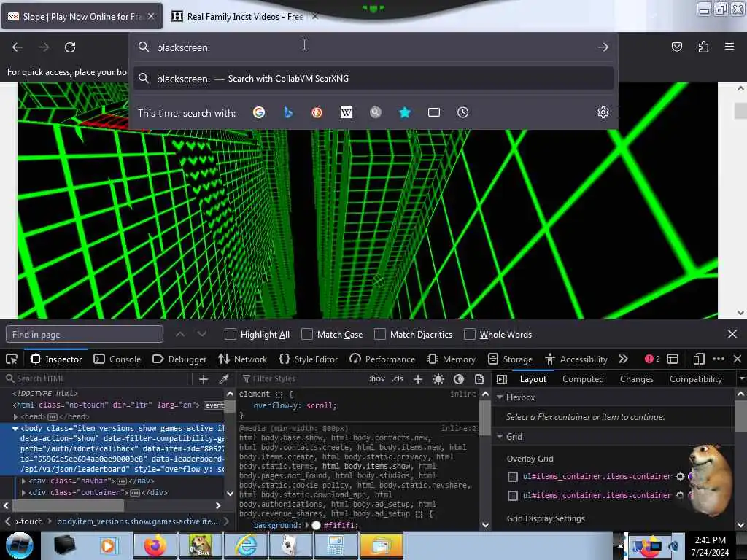Open sidebar tabs overflow dropdown arrow

click(741, 379)
